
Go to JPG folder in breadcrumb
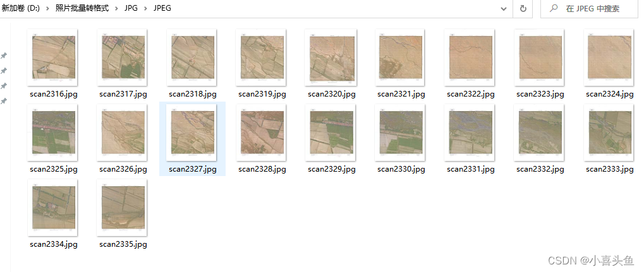tap(131, 9)
